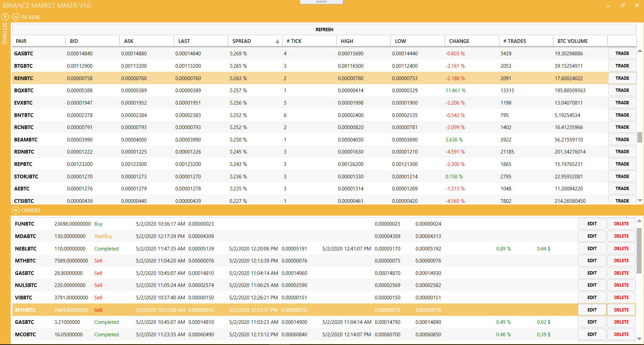Edit the FUNBTC order
Viewport: 644px width, 345px height.
pos(592,224)
